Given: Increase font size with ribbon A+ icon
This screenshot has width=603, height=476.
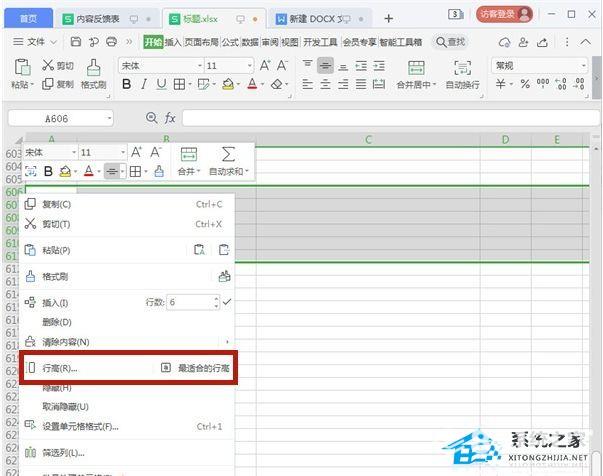Looking at the screenshot, I should click(x=265, y=66).
